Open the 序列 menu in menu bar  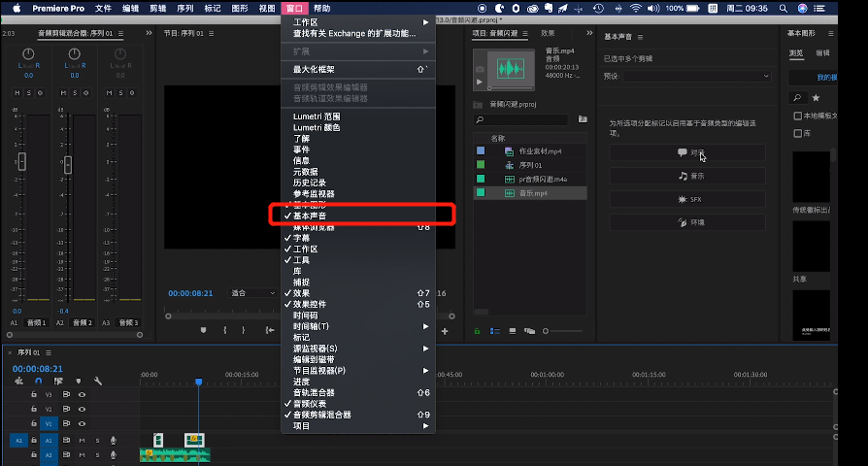click(x=185, y=9)
